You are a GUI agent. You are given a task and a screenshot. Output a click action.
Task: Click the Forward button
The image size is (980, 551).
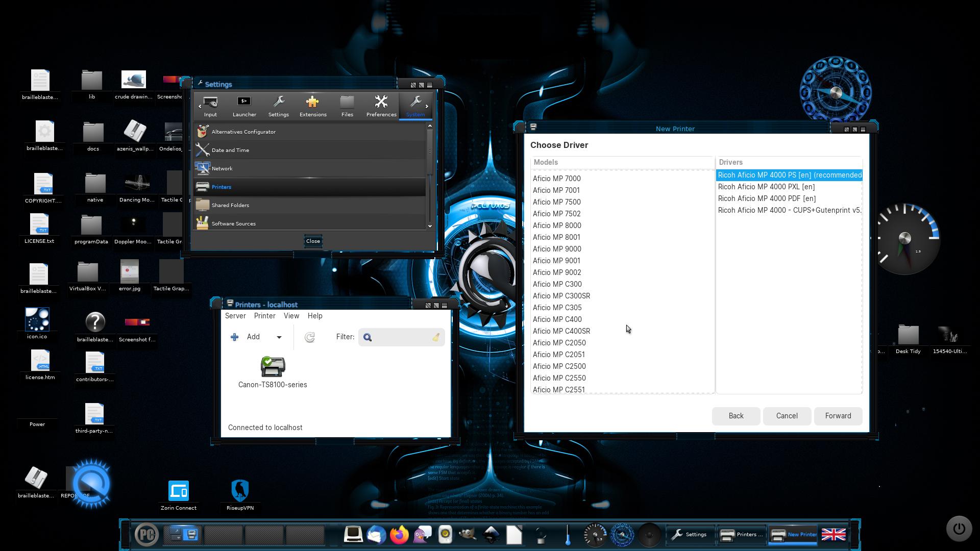pyautogui.click(x=838, y=416)
